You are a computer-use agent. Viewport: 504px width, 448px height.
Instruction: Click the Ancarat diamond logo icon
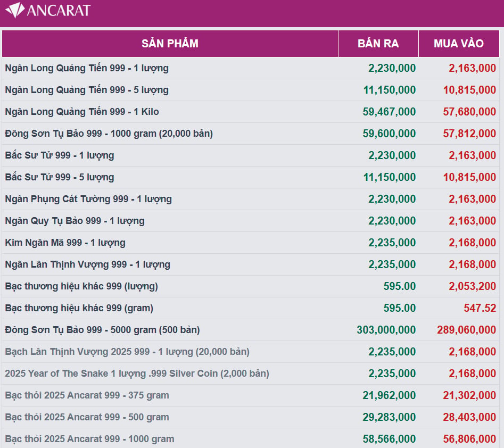pos(15,10)
